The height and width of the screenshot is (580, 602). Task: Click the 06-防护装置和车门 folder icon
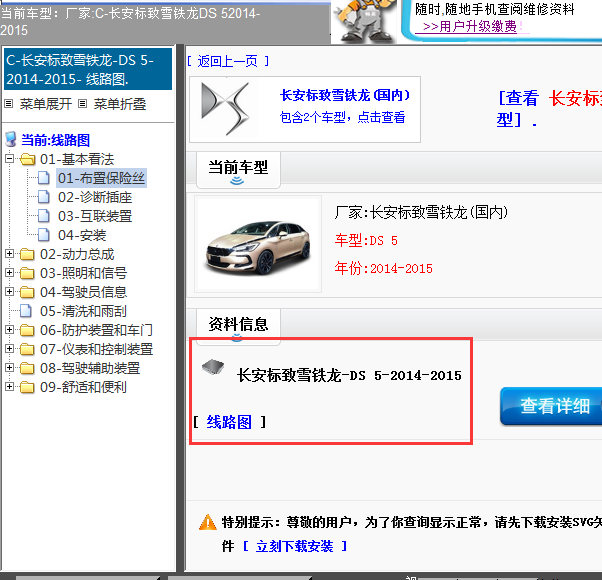[27, 330]
